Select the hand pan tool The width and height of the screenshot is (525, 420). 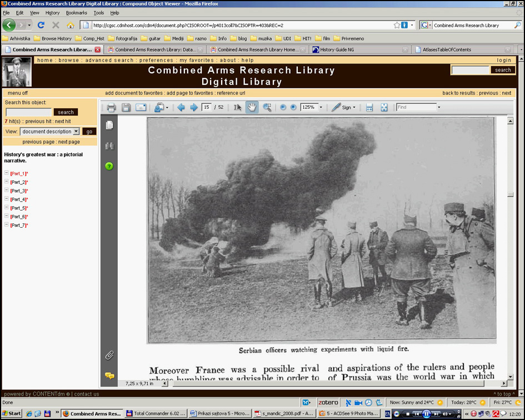(252, 108)
